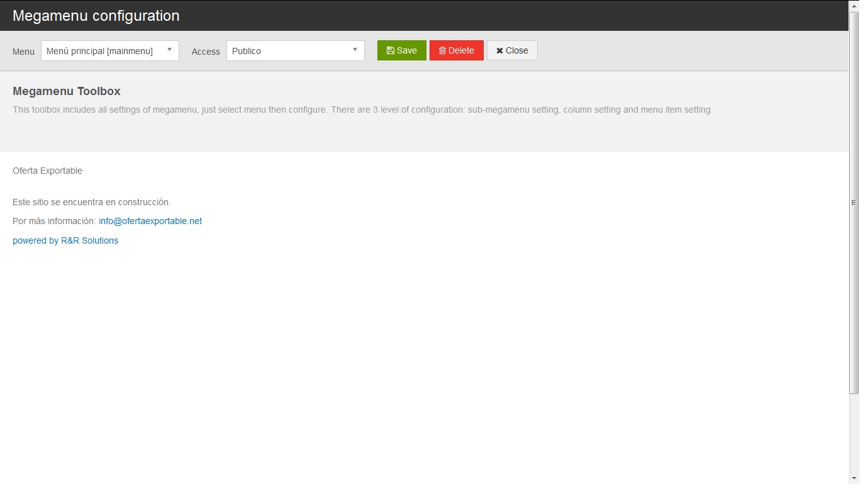Close the megamenu configuration panel
This screenshot has width=868, height=496.
click(512, 50)
